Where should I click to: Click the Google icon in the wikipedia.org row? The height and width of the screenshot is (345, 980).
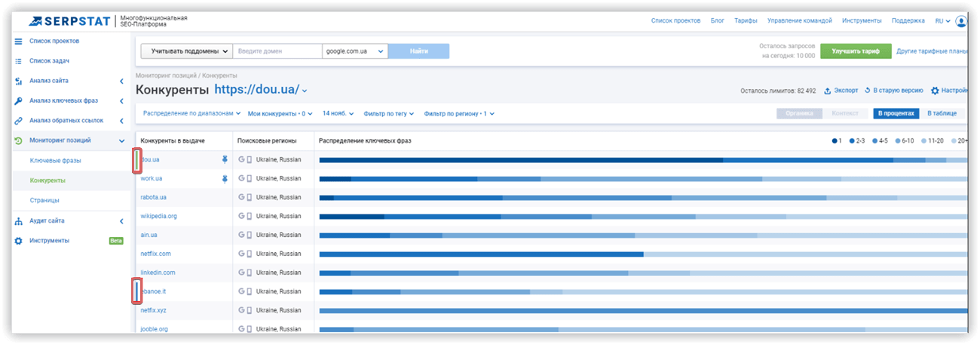tap(241, 217)
